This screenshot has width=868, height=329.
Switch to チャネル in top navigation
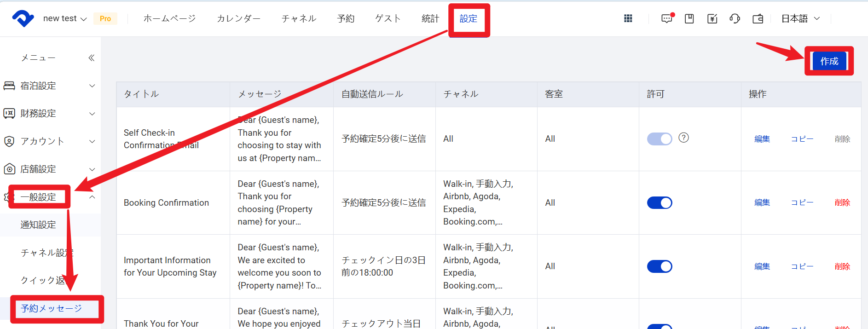coord(299,18)
